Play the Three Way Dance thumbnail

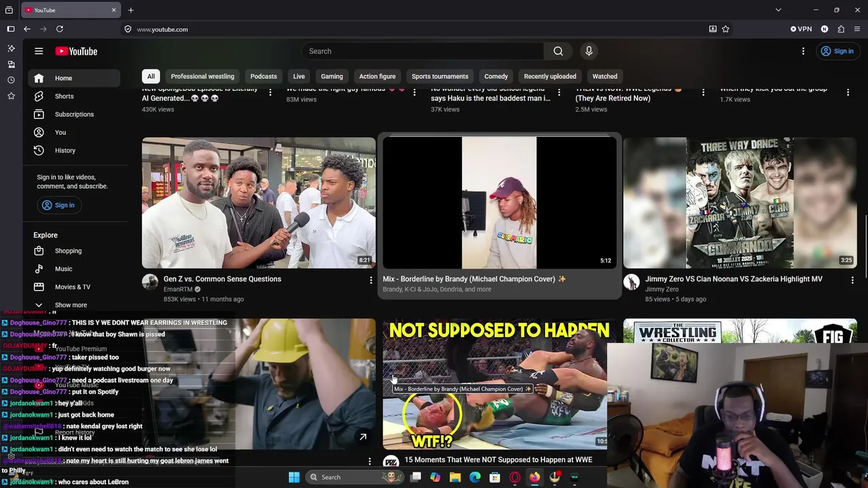740,203
